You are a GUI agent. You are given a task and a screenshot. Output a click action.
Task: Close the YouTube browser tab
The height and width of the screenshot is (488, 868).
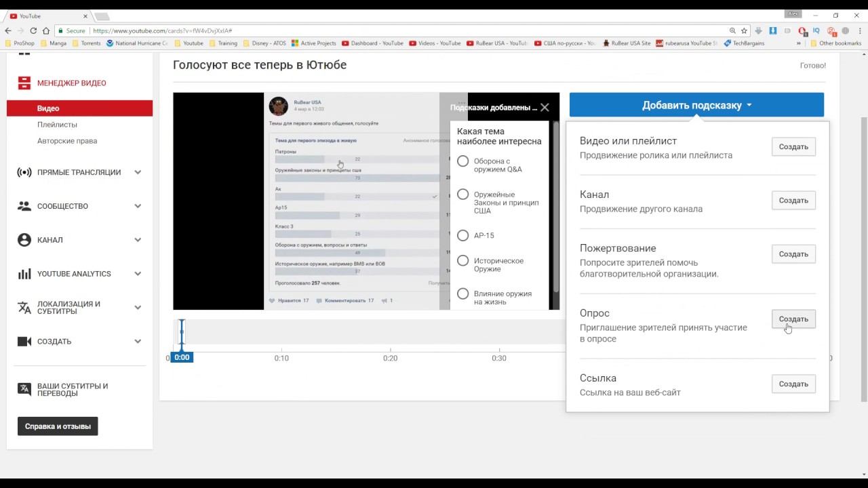(x=86, y=16)
